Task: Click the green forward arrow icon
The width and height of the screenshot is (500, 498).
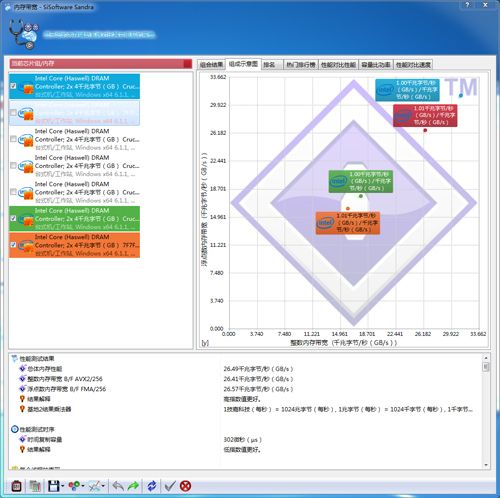Action: pos(133,486)
